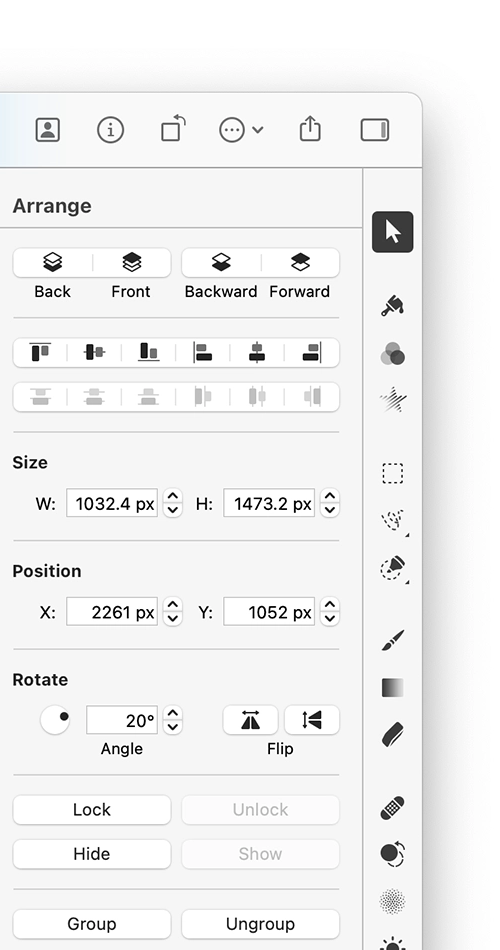Image resolution: width=500 pixels, height=950 pixels.
Task: Click the rotation angle dial
Action: (x=55, y=720)
